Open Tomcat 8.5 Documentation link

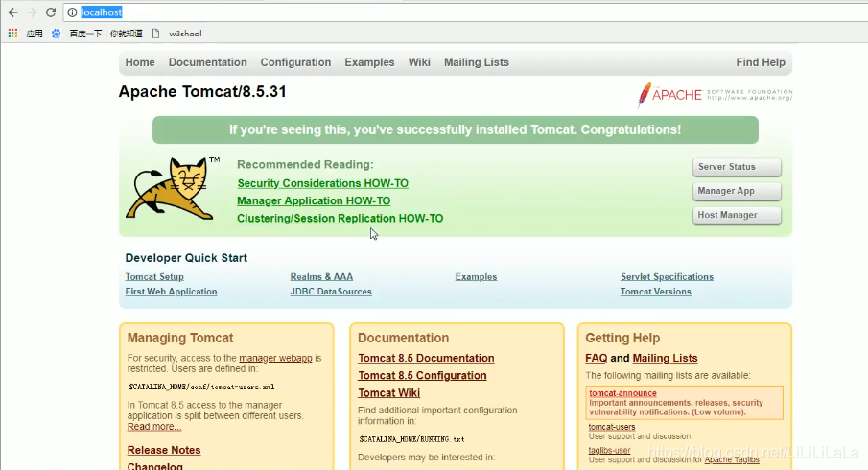[x=426, y=358]
